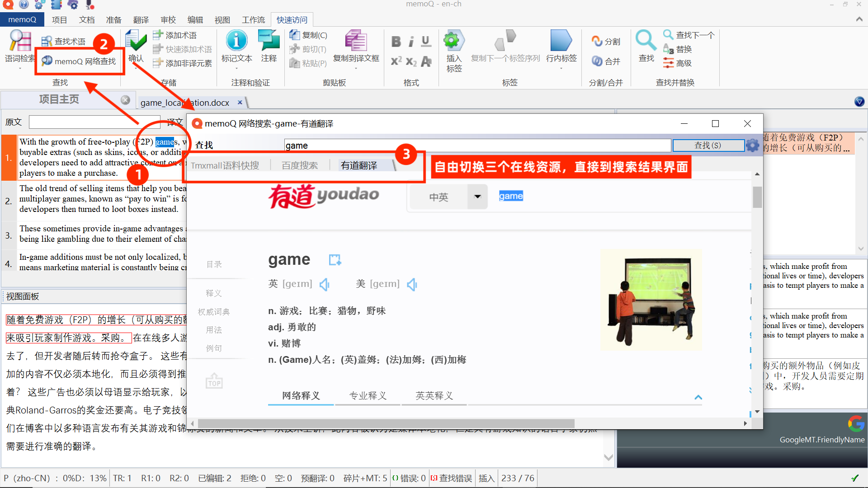Click the TOP back-to-top icon
The image size is (868, 488).
[x=214, y=381]
